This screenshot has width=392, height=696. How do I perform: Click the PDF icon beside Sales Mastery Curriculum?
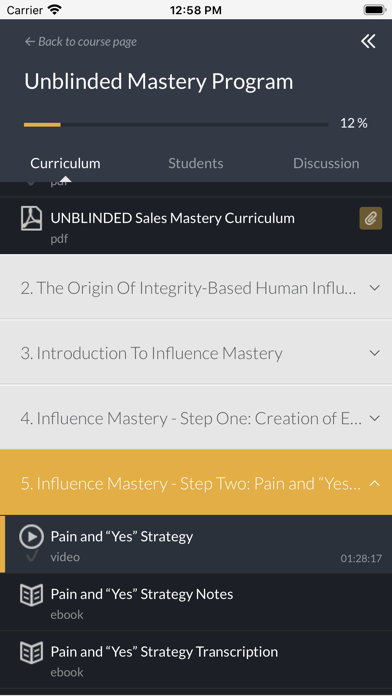click(x=32, y=219)
